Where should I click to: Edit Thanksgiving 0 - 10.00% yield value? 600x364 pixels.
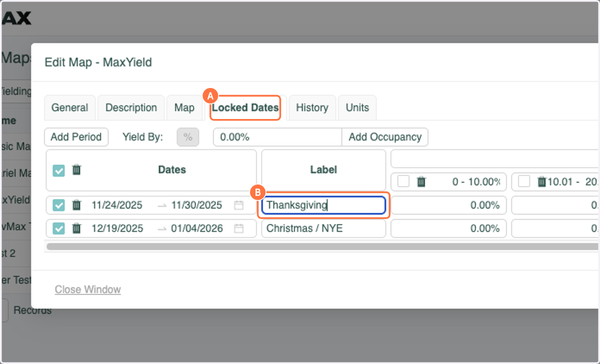[x=448, y=205]
